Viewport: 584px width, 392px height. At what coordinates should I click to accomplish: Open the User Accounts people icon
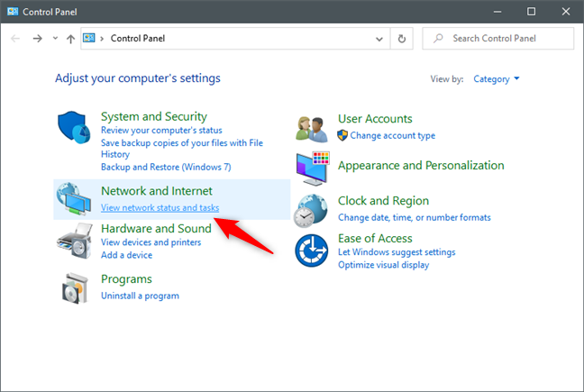312,127
